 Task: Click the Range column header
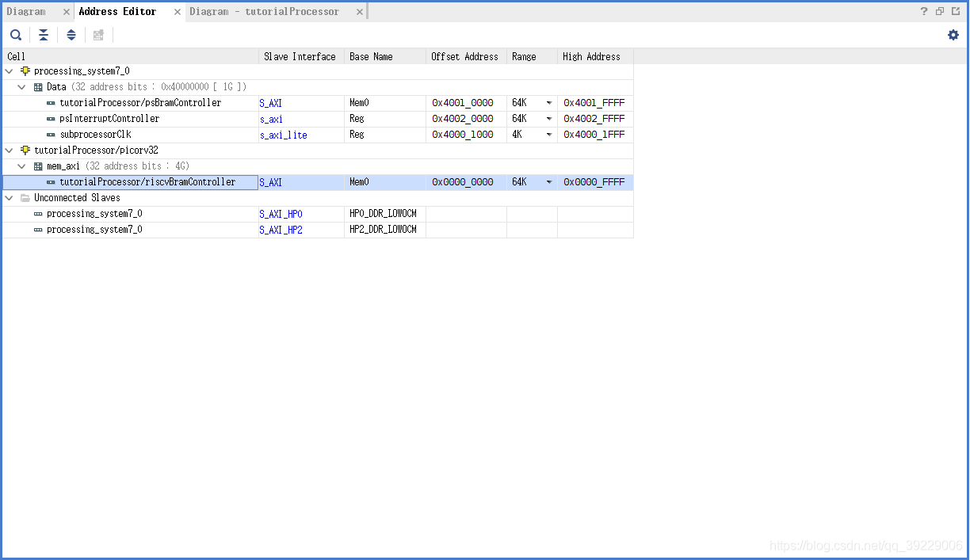pos(532,56)
